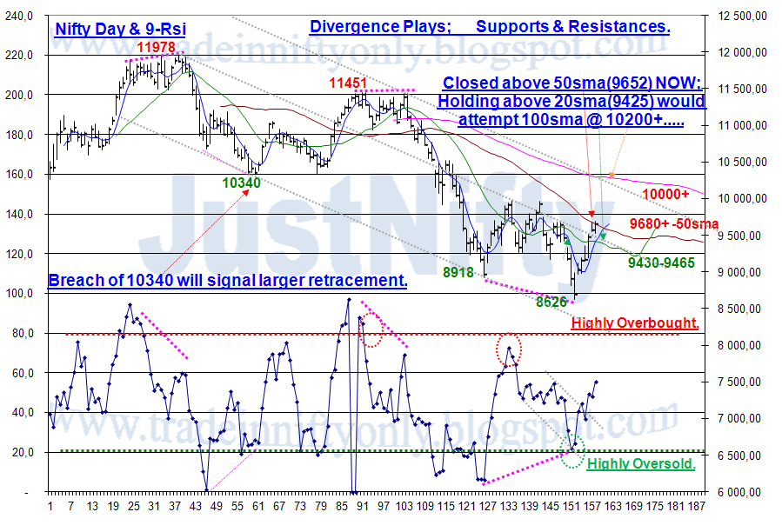
Task: Click the 8626 low label
Action: tap(551, 302)
